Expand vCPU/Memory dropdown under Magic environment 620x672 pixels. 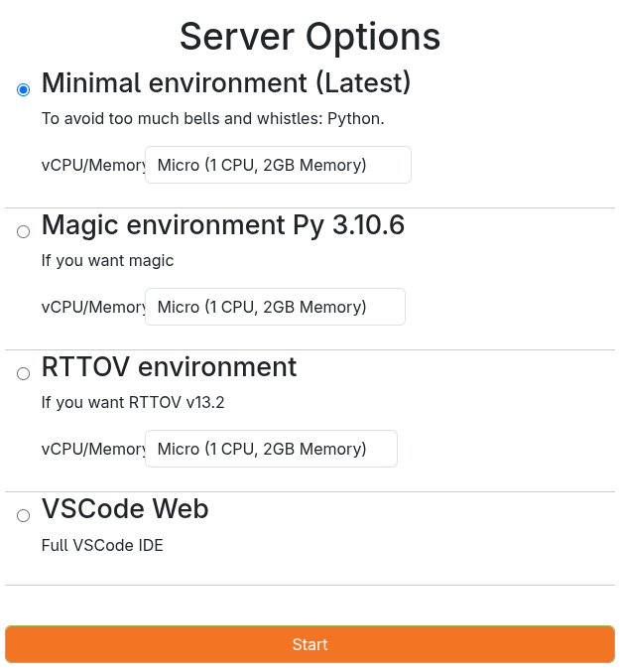pos(275,307)
